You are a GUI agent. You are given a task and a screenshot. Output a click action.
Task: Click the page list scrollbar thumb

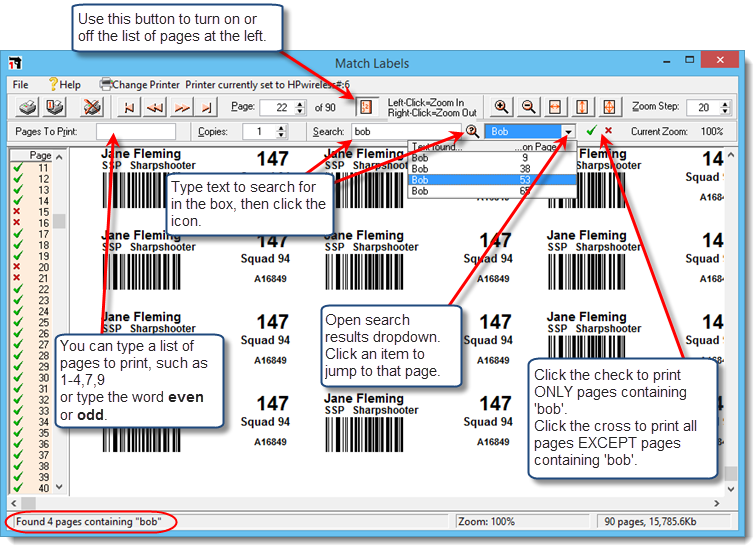(x=59, y=221)
